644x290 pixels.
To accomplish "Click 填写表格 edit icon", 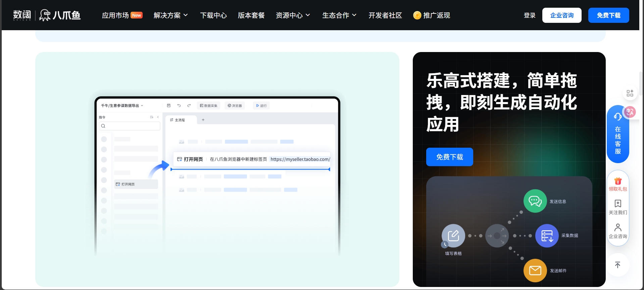I will [x=453, y=236].
